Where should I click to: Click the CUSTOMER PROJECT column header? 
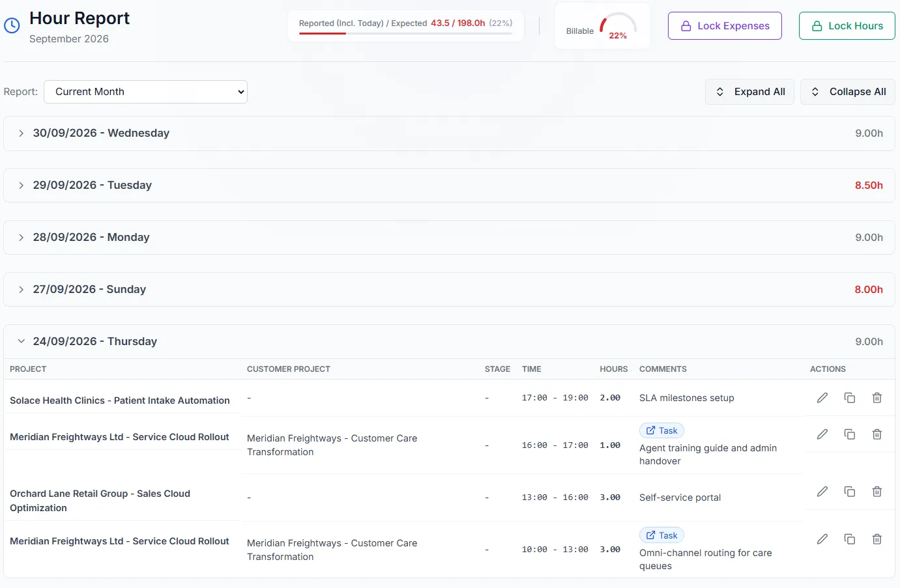pyautogui.click(x=289, y=369)
